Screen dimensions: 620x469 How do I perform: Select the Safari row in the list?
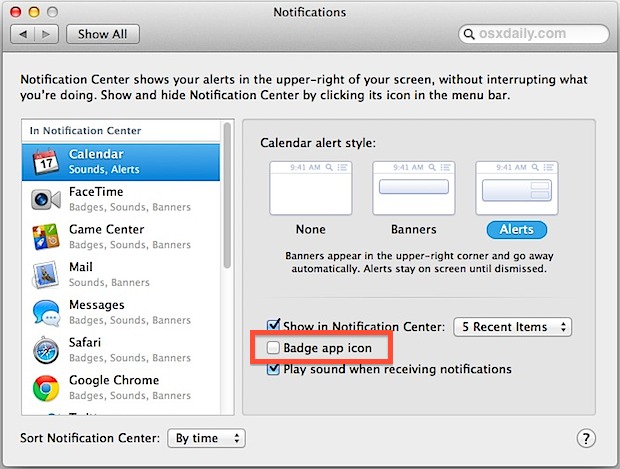121,350
